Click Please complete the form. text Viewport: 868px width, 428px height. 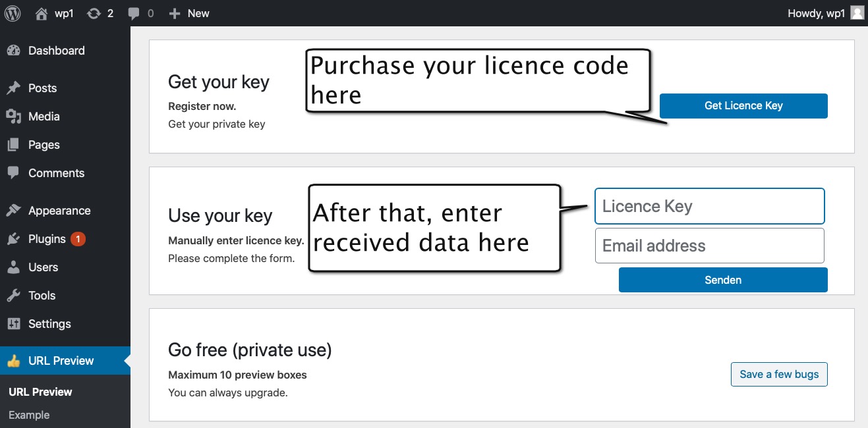(x=231, y=258)
